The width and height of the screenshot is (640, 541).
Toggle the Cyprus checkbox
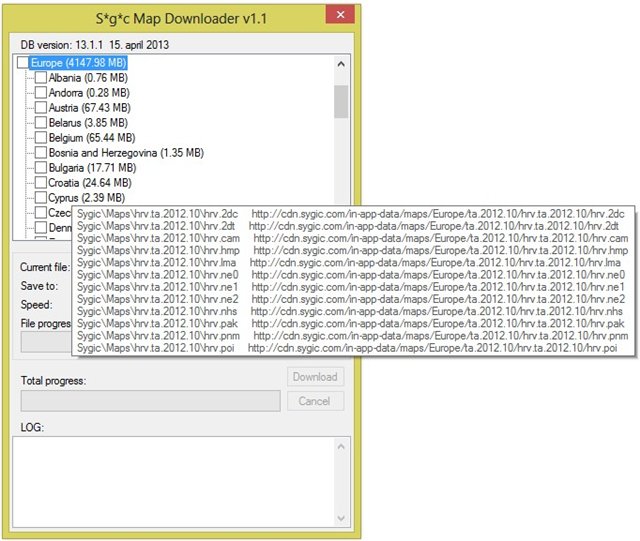40,198
